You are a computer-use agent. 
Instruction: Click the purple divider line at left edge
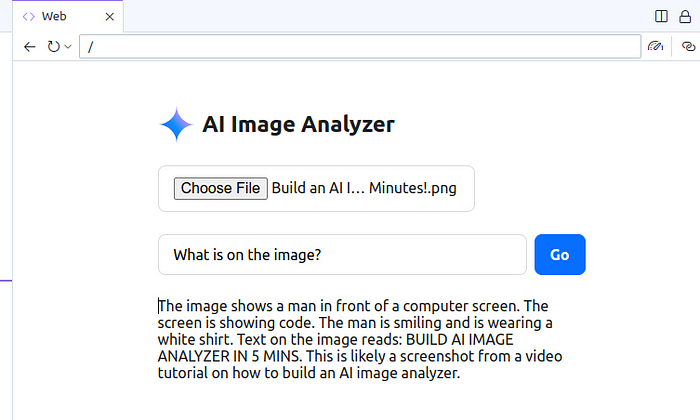coord(6,280)
